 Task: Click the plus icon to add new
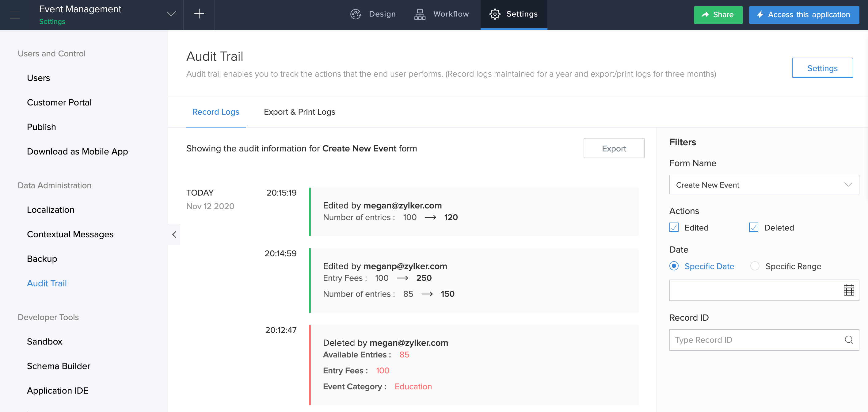pyautogui.click(x=199, y=14)
